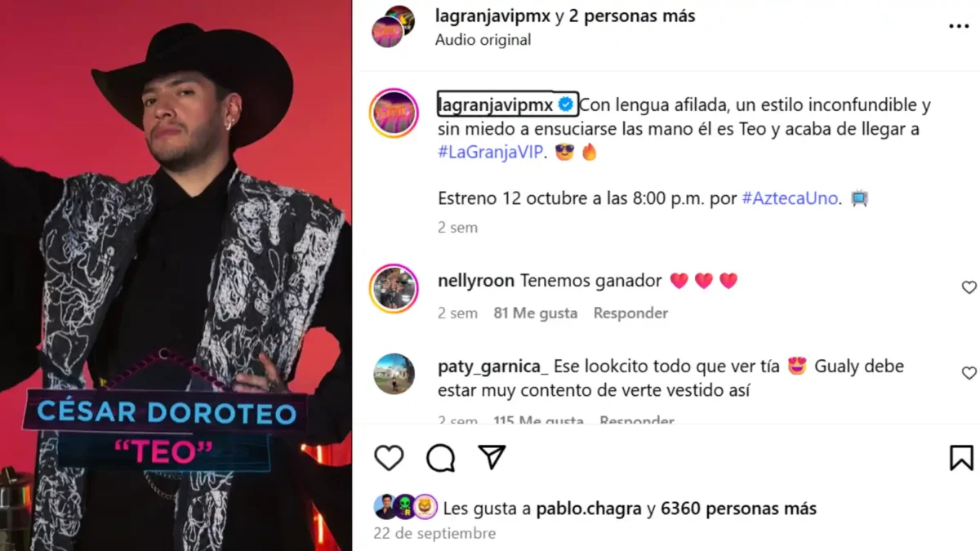Open the "2 personas más" collaborators list

(x=631, y=16)
